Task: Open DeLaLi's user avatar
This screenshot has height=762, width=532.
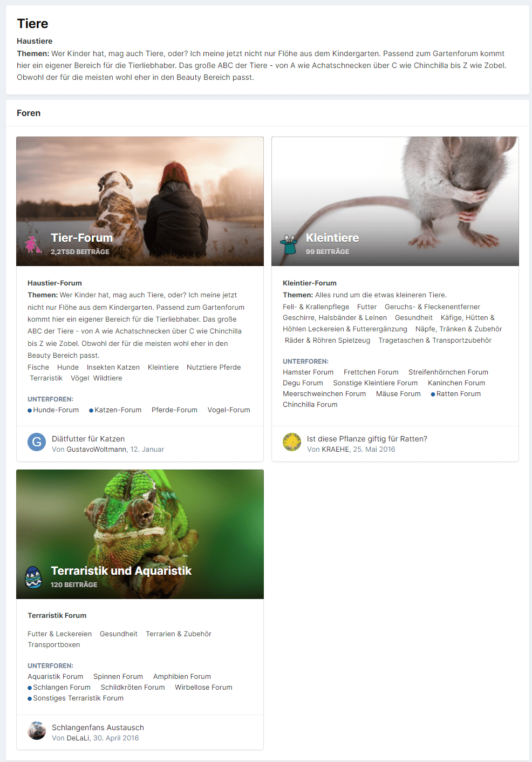Action: coord(37,731)
